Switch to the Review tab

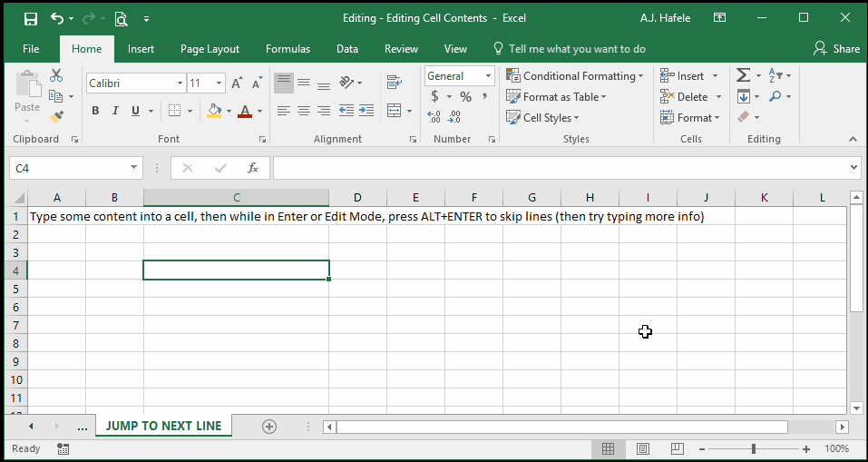(401, 49)
